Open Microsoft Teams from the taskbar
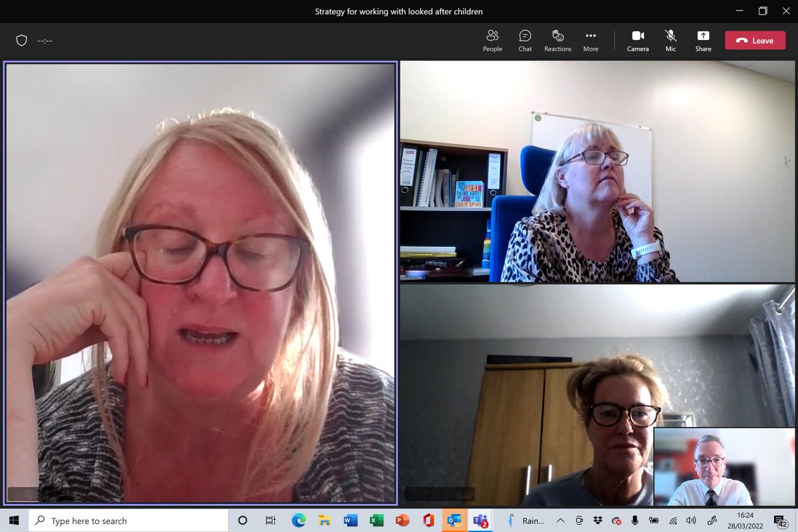 [480, 520]
